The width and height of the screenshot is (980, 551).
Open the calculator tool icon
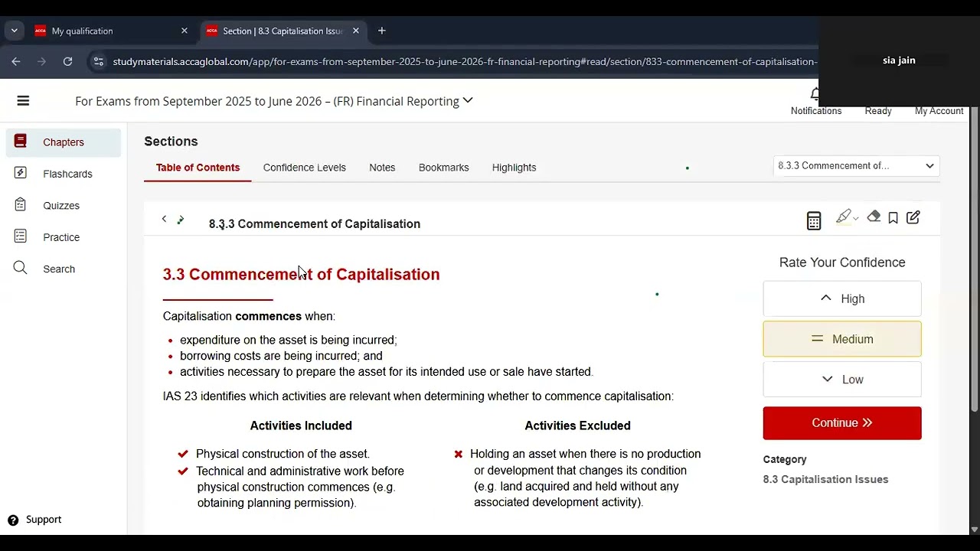(814, 220)
